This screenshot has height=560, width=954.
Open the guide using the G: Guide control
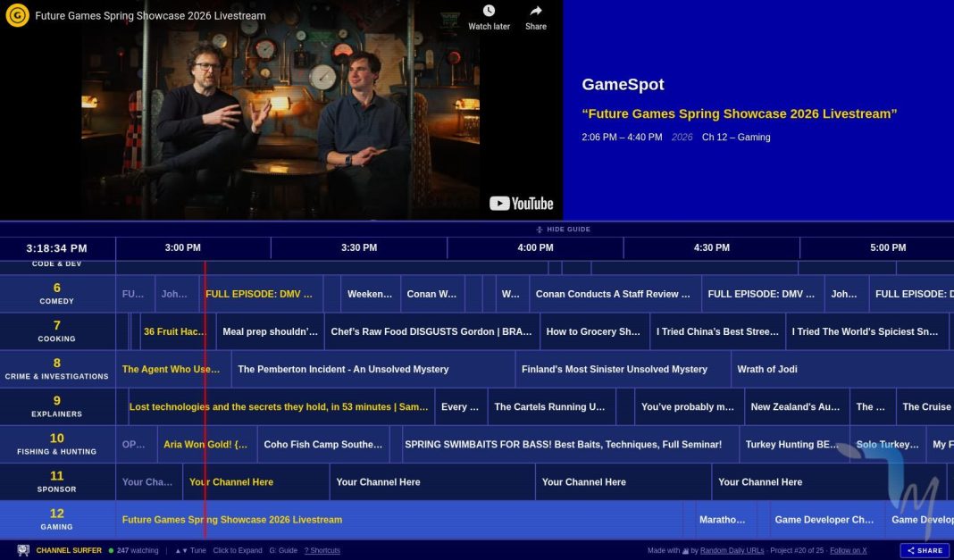281,550
